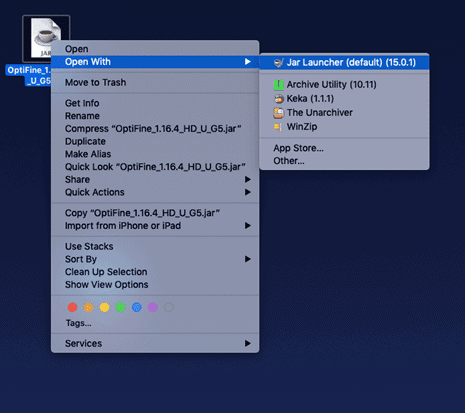Image resolution: width=465 pixels, height=413 pixels.
Task: Open Show View Options
Action: point(155,285)
